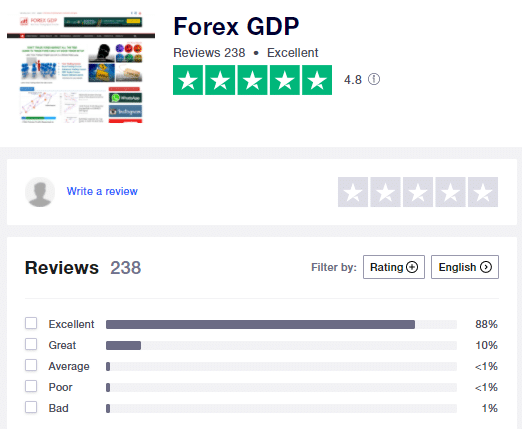
Task: Click the gray user avatar icon
Action: click(40, 192)
